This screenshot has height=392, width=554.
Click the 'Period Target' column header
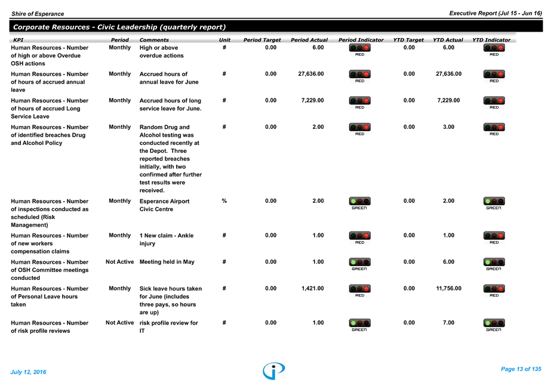point(262,40)
